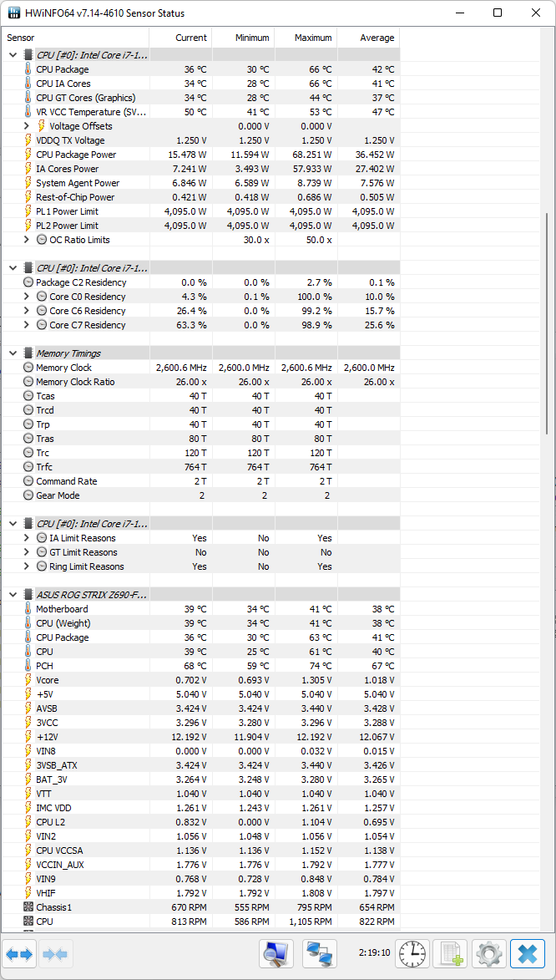Click the 68.251 W maximum package power value
556x980 pixels.
pyautogui.click(x=311, y=155)
